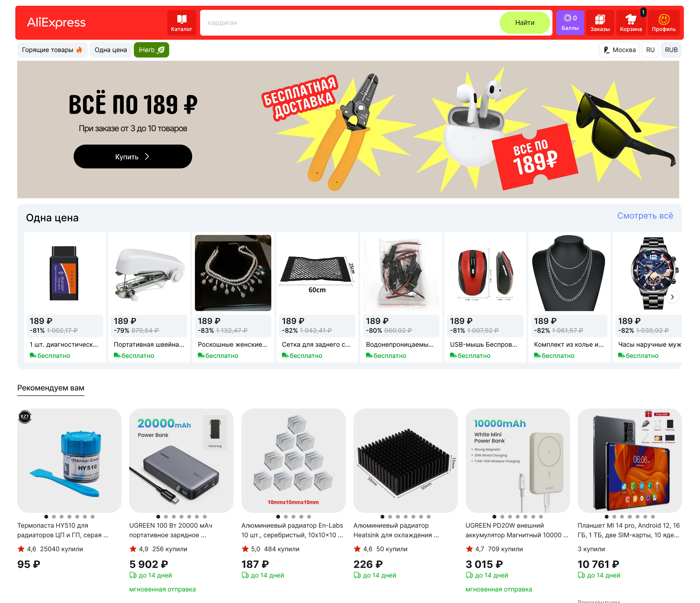Select the Одна цена chip
This screenshot has width=700, height=603.
[x=111, y=50]
